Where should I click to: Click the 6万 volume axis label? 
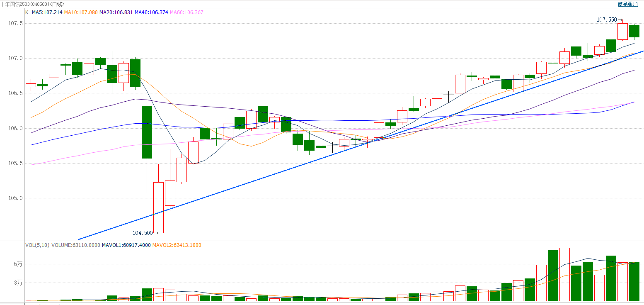click(x=18, y=264)
